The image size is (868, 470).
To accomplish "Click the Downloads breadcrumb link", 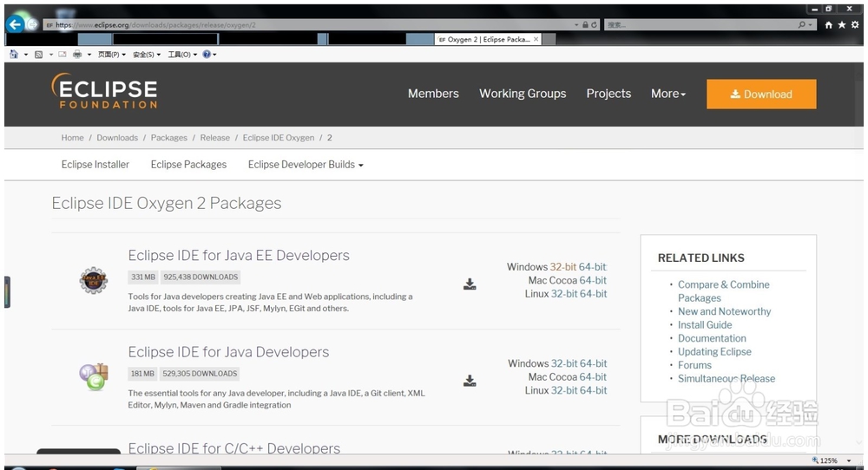I will [x=117, y=138].
